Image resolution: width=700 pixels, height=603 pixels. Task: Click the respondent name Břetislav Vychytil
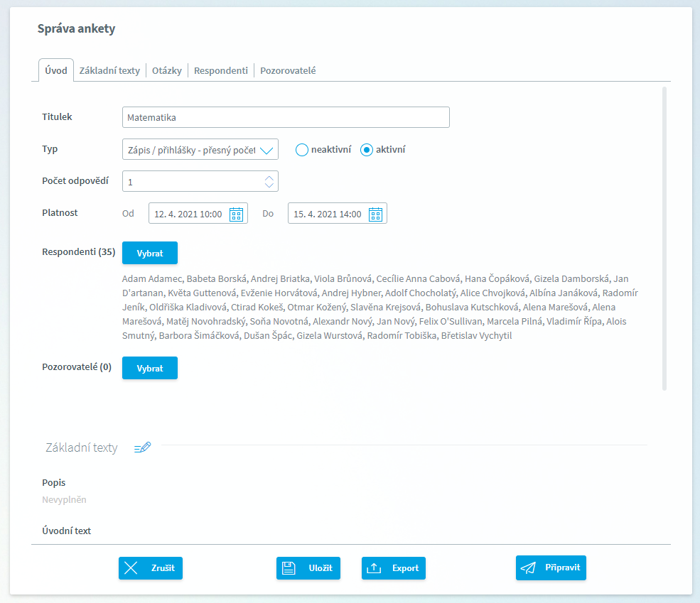476,335
